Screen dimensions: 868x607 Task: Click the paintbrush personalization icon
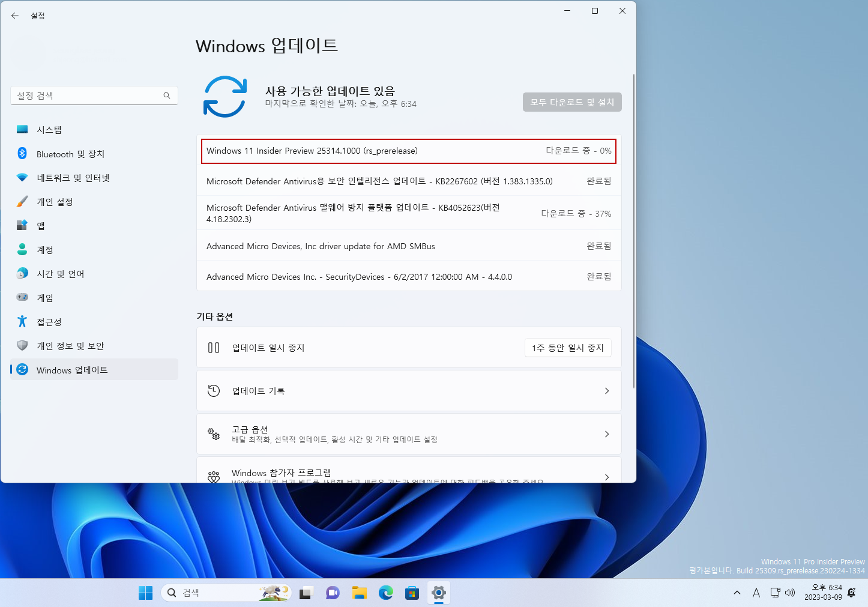[x=22, y=201]
